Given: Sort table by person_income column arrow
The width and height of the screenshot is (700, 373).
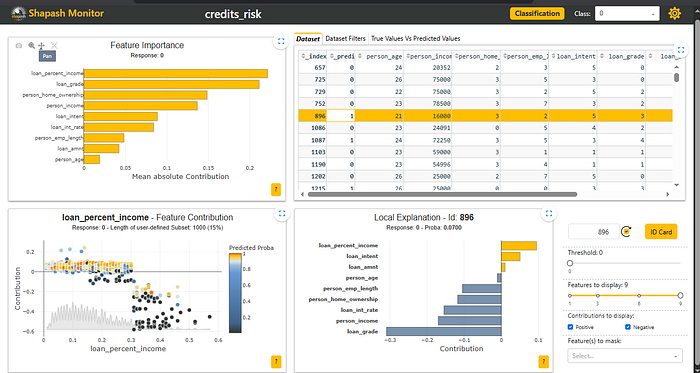Looking at the screenshot, I should pyautogui.click(x=408, y=56).
